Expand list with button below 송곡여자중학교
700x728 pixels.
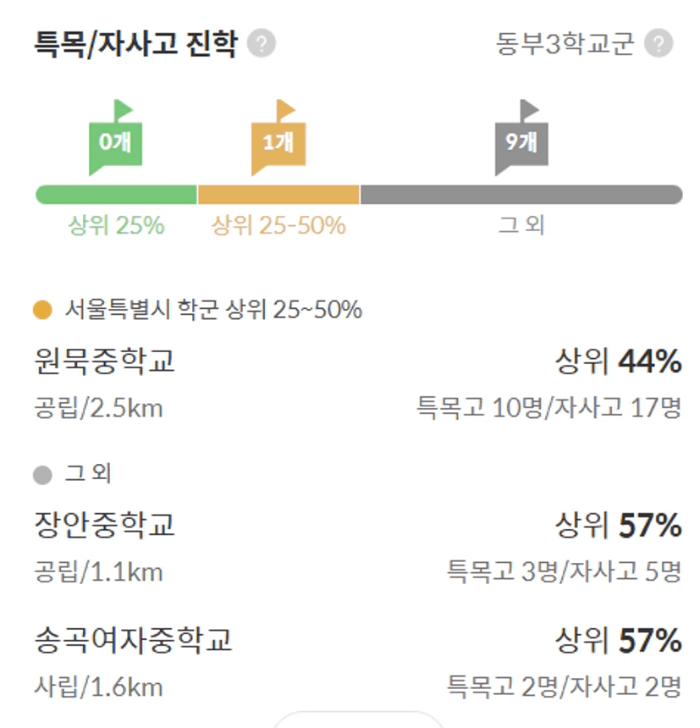(x=358, y=720)
